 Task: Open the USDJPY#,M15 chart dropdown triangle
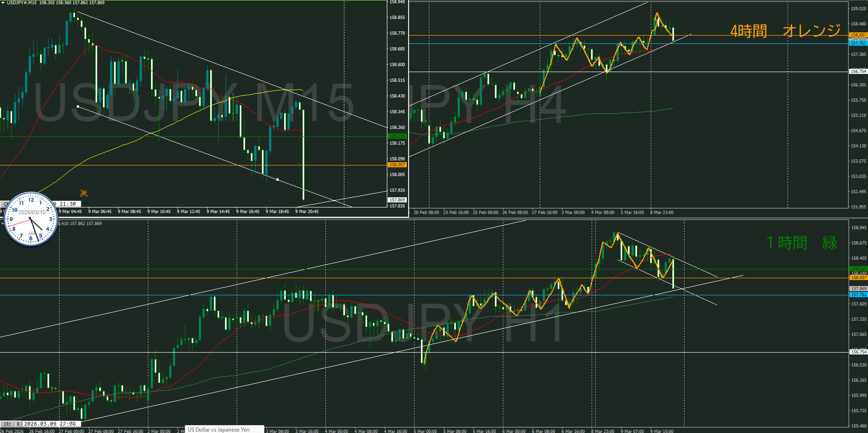pos(3,3)
